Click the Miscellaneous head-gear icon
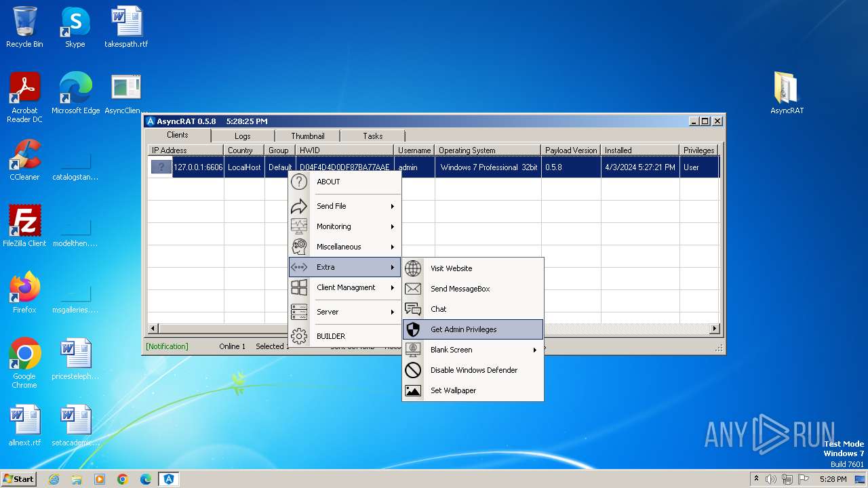Viewport: 868px width, 488px height. click(299, 247)
